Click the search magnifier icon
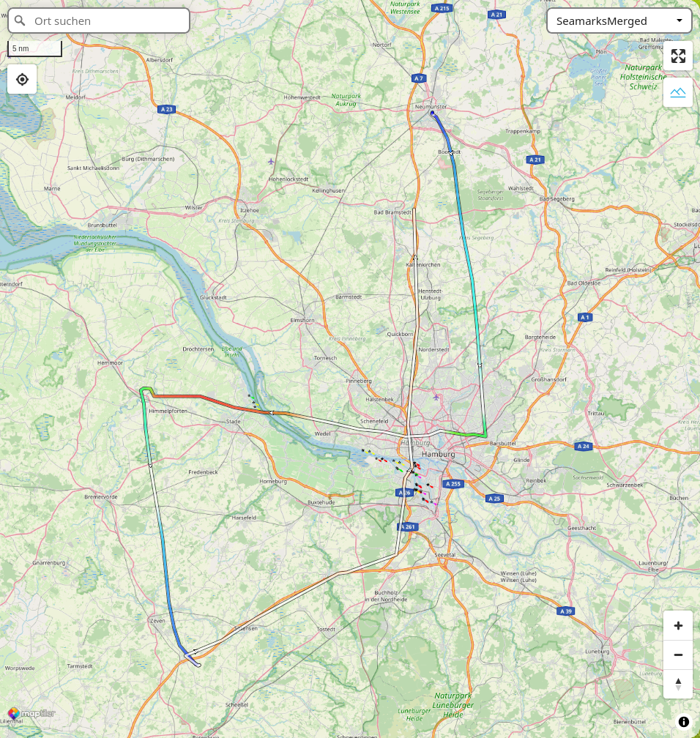This screenshot has width=700, height=738. (x=20, y=20)
